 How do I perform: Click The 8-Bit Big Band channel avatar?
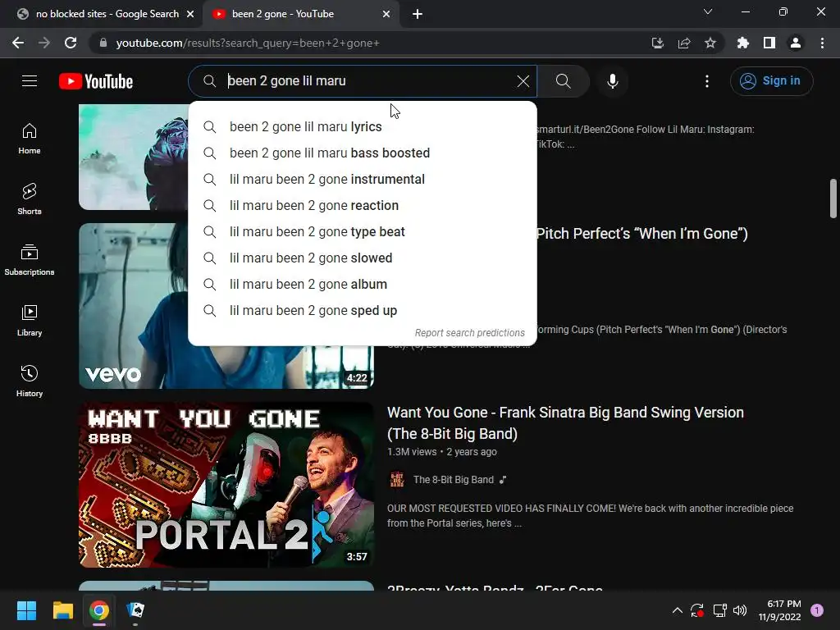[x=397, y=479]
